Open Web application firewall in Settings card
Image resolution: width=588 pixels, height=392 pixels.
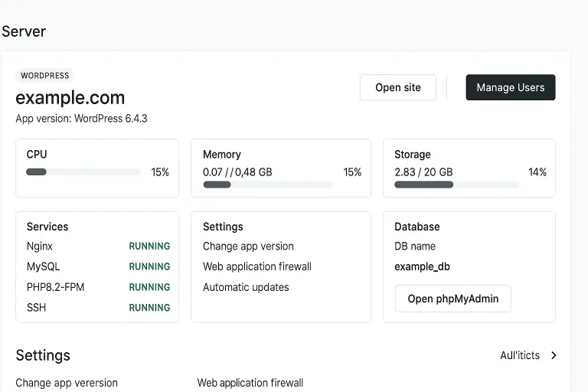tap(256, 266)
